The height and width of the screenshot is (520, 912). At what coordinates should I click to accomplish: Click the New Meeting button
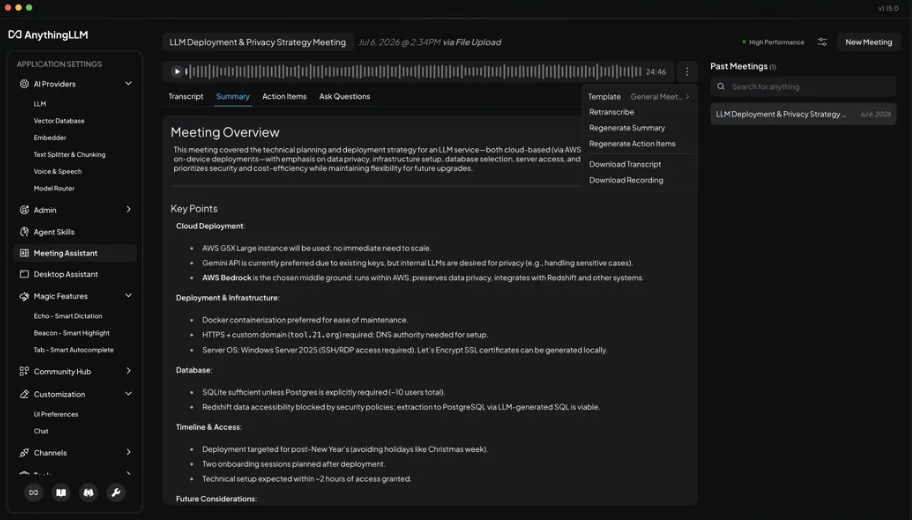[x=868, y=42]
